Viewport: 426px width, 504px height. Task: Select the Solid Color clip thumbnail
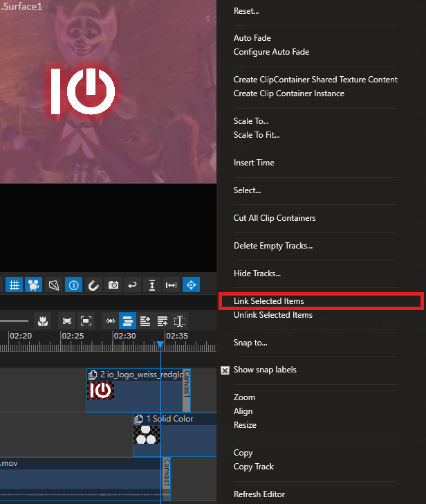click(147, 435)
